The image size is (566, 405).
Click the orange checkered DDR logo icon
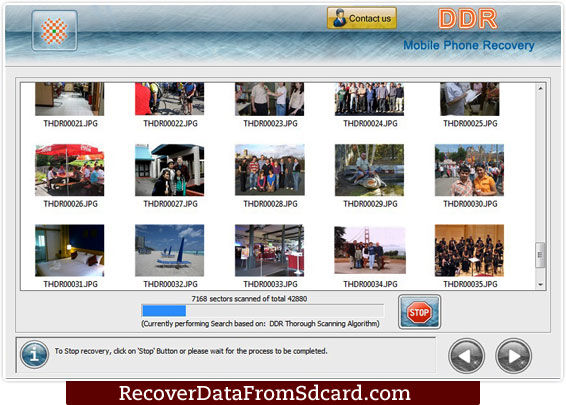[54, 31]
